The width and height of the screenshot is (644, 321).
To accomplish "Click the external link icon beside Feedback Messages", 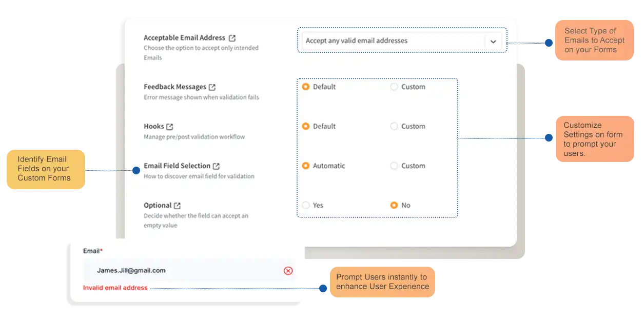I will (212, 87).
